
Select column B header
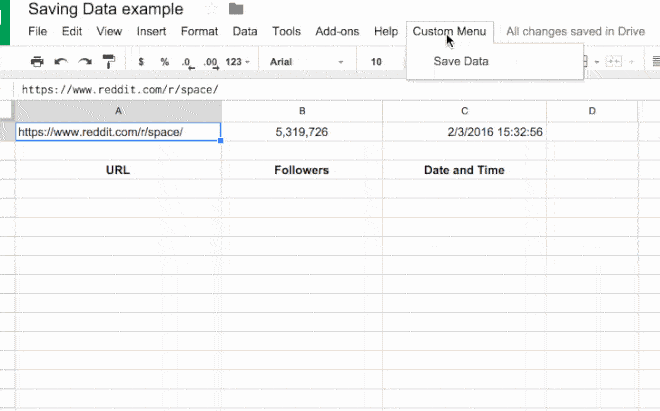tap(302, 111)
